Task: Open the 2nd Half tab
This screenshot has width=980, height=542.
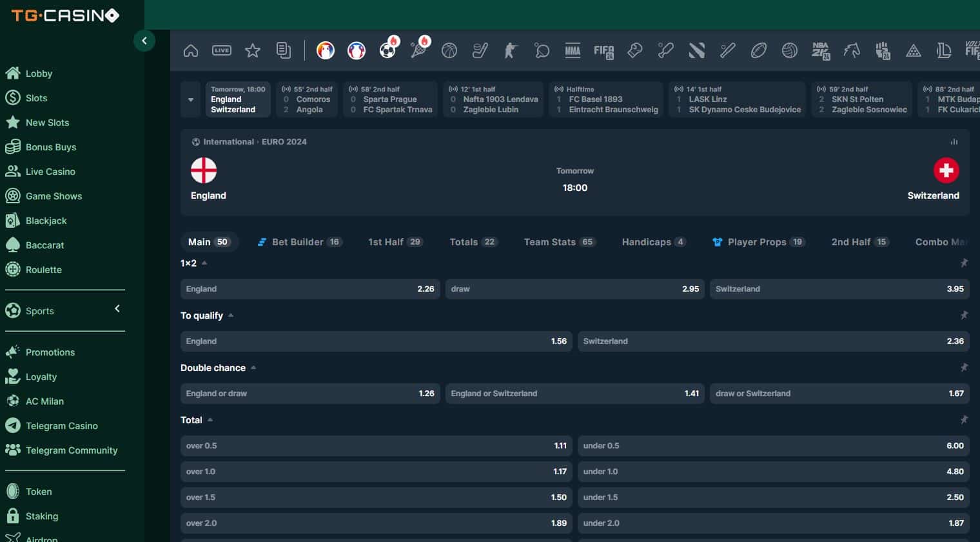Action: click(860, 242)
